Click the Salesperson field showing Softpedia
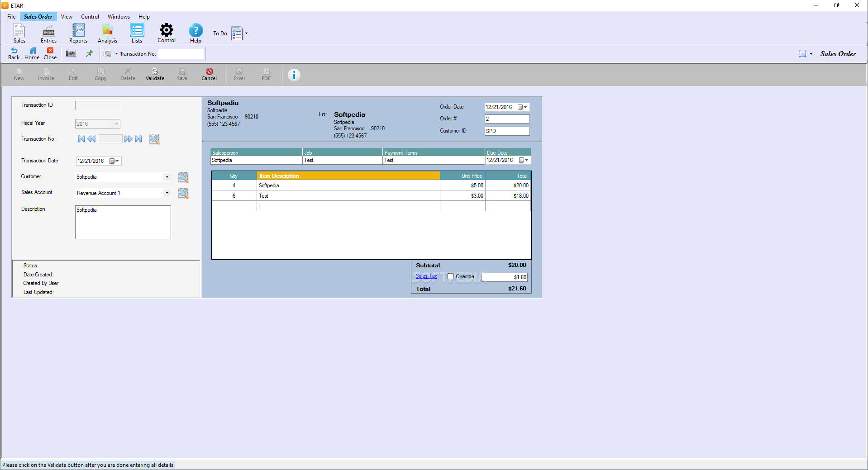The width and height of the screenshot is (868, 470). coord(256,160)
